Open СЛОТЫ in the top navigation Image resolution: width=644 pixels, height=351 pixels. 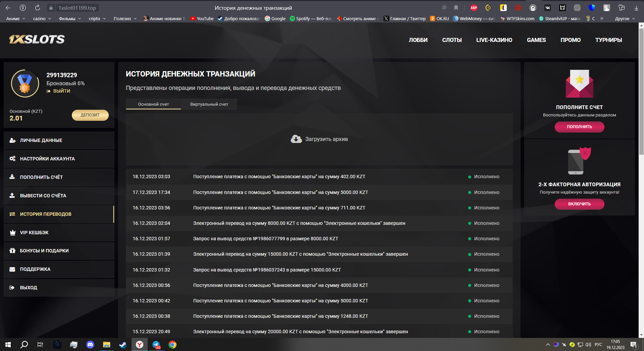(x=452, y=40)
